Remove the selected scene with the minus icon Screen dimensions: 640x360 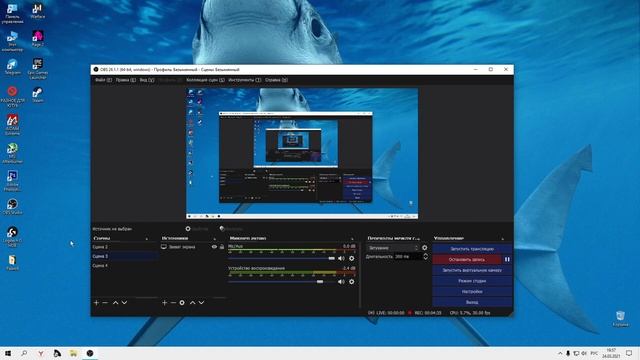[105, 303]
